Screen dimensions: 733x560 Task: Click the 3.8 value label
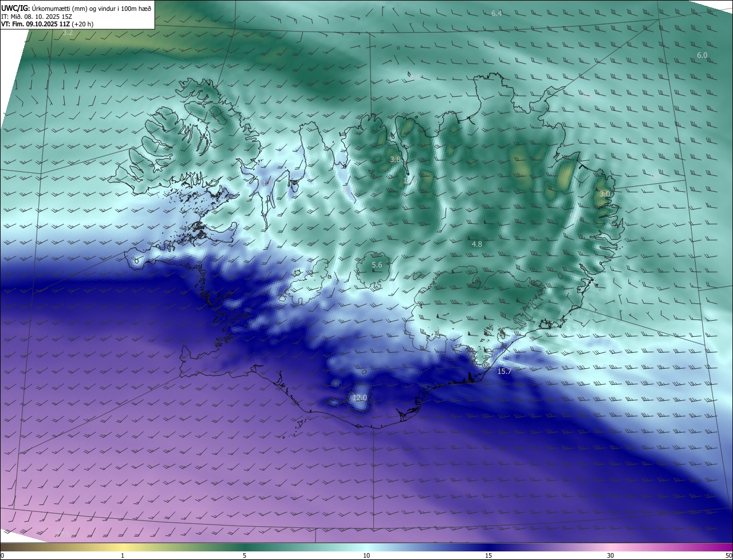pyautogui.click(x=395, y=159)
